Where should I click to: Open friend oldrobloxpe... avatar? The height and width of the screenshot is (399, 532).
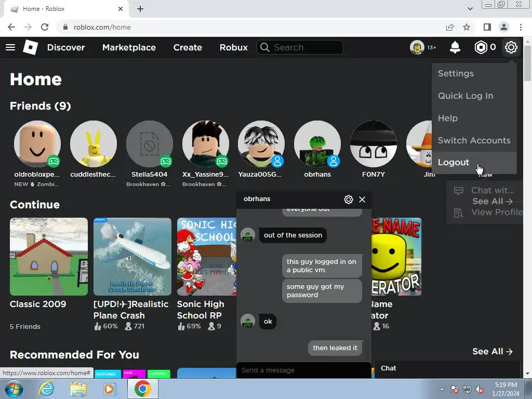click(x=37, y=144)
